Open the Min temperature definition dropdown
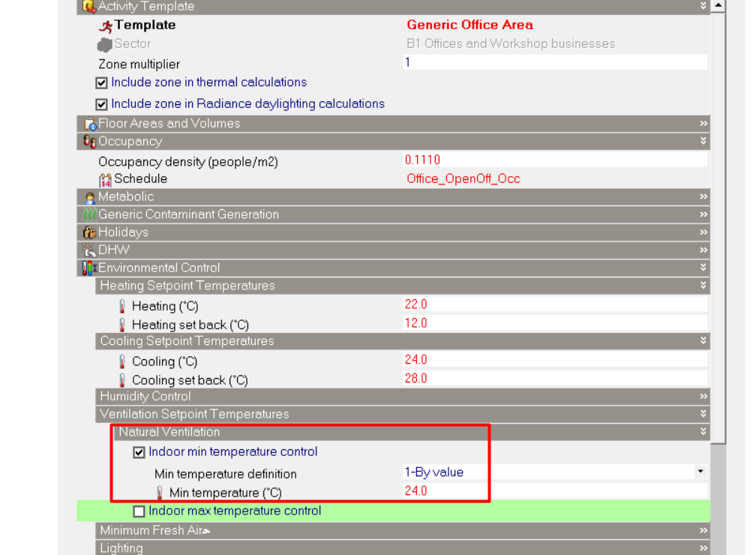756x555 pixels. 700,472
